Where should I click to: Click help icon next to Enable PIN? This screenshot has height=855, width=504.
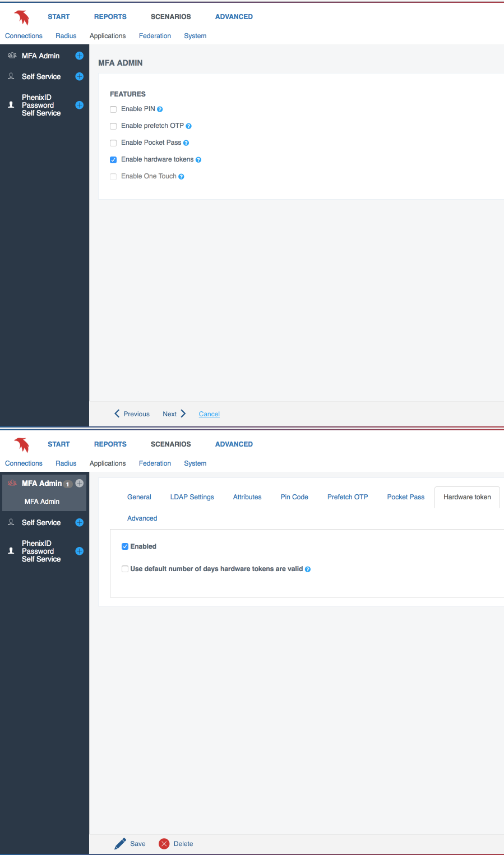coord(160,109)
